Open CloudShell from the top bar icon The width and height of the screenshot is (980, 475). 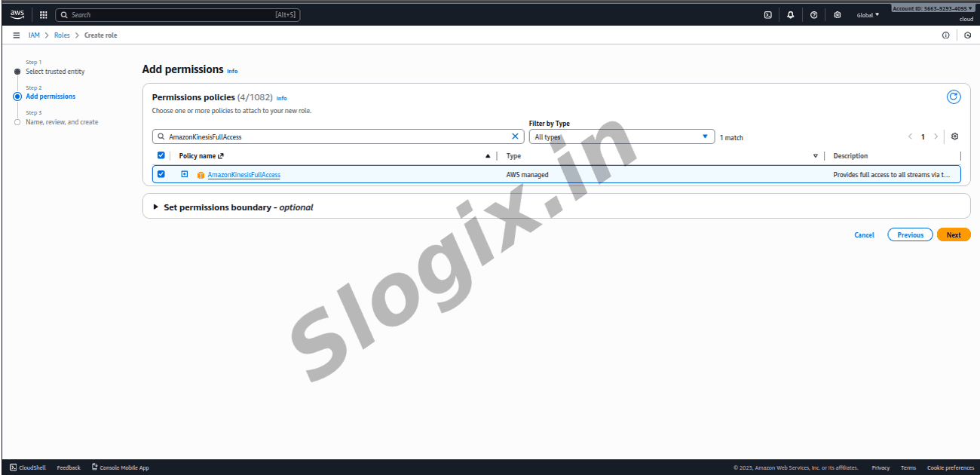pyautogui.click(x=767, y=14)
